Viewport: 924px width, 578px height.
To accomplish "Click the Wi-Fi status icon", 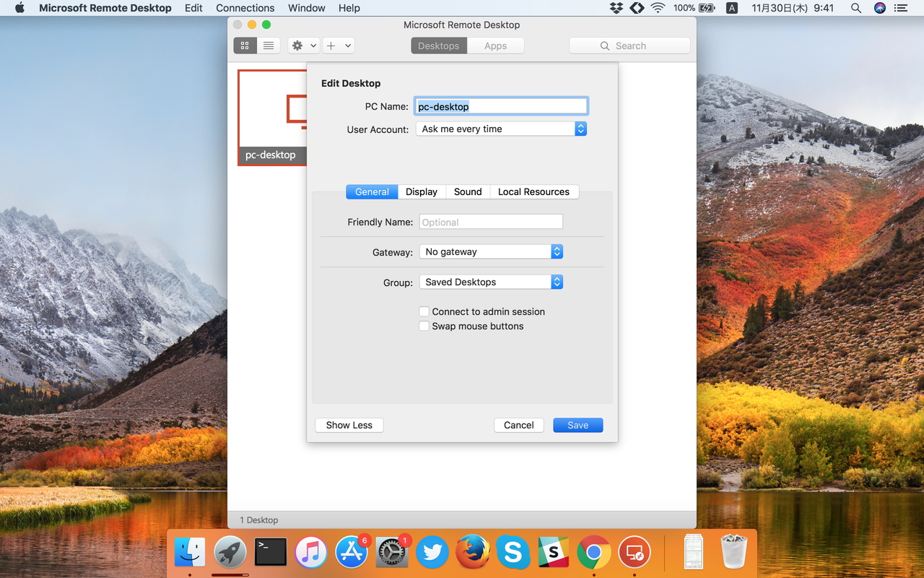I will point(657,8).
